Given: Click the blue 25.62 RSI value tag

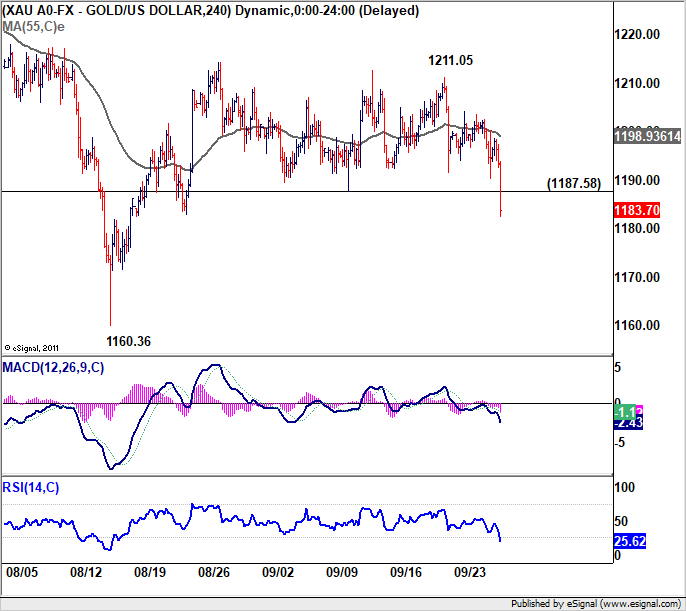Looking at the screenshot, I should pos(630,541).
